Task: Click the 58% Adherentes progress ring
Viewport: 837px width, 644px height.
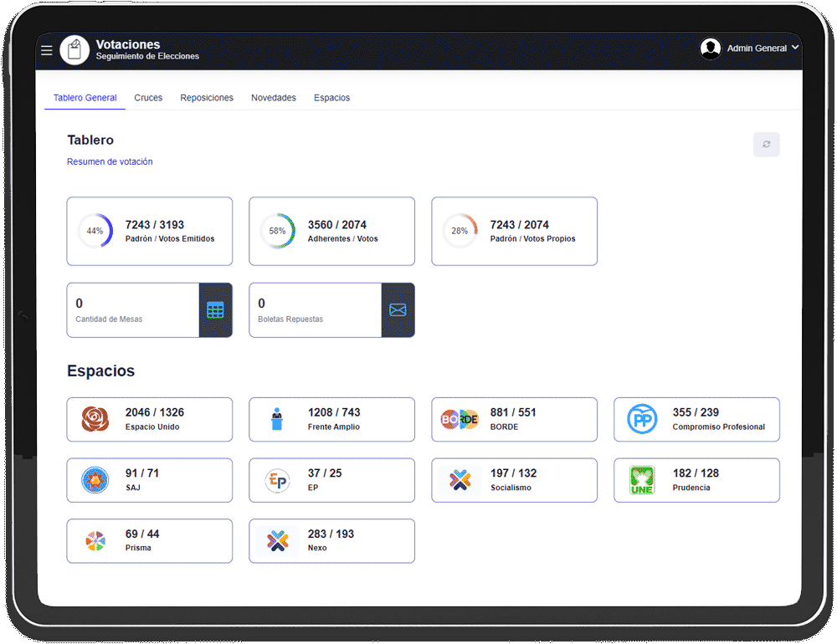Action: click(278, 231)
